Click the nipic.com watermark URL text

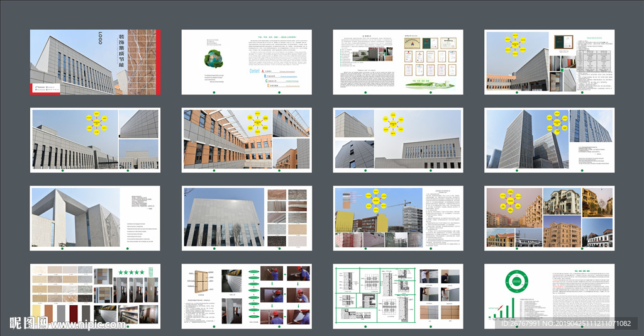pos(88,324)
